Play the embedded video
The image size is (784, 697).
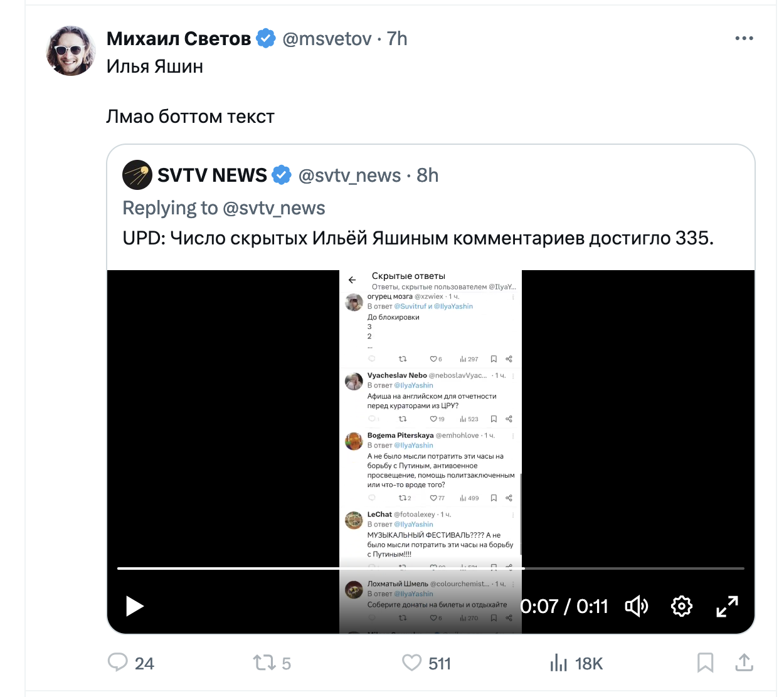tap(134, 606)
